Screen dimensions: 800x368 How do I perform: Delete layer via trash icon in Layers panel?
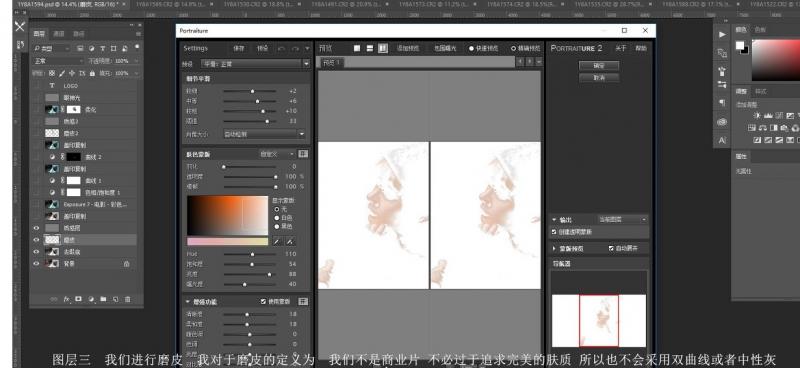pyautogui.click(x=128, y=299)
